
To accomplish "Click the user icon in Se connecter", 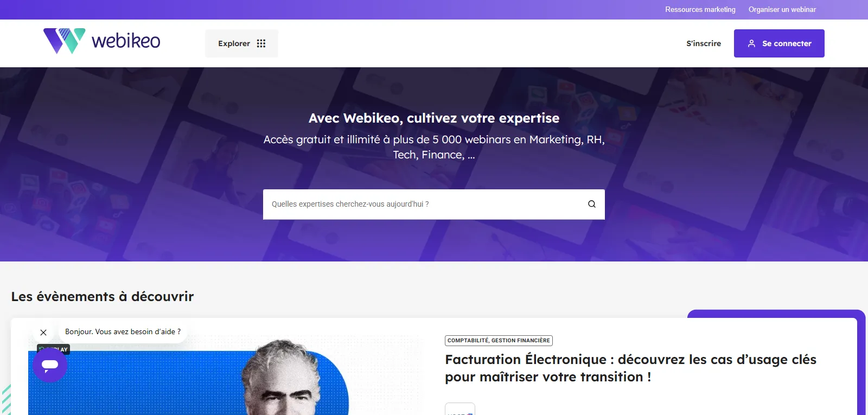I will pyautogui.click(x=751, y=43).
